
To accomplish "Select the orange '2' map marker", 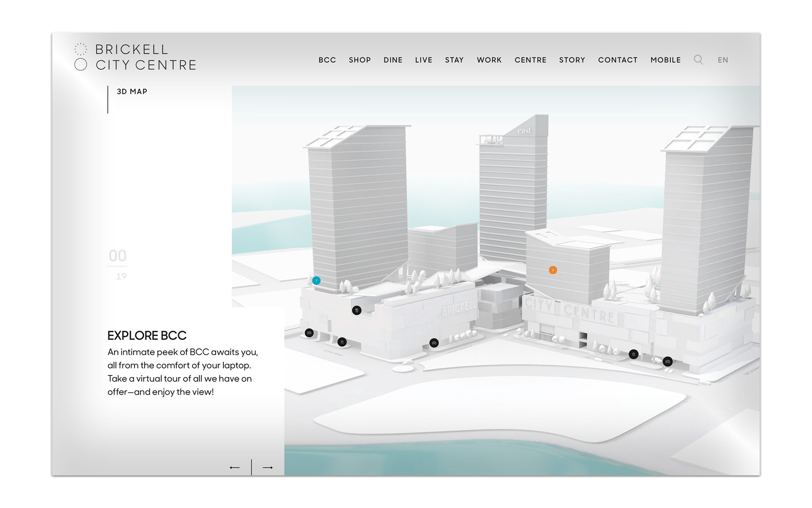I will tap(553, 270).
